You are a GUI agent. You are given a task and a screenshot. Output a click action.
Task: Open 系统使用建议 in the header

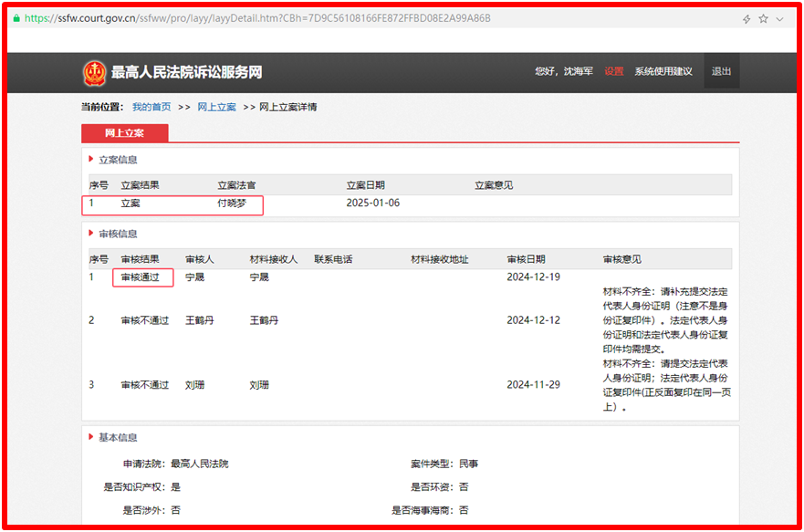pyautogui.click(x=663, y=72)
